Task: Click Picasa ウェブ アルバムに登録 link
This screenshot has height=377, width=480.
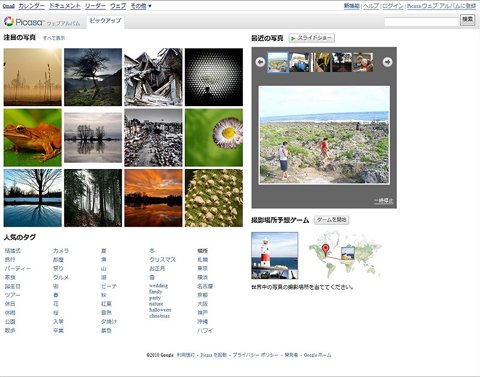Action: [x=441, y=6]
